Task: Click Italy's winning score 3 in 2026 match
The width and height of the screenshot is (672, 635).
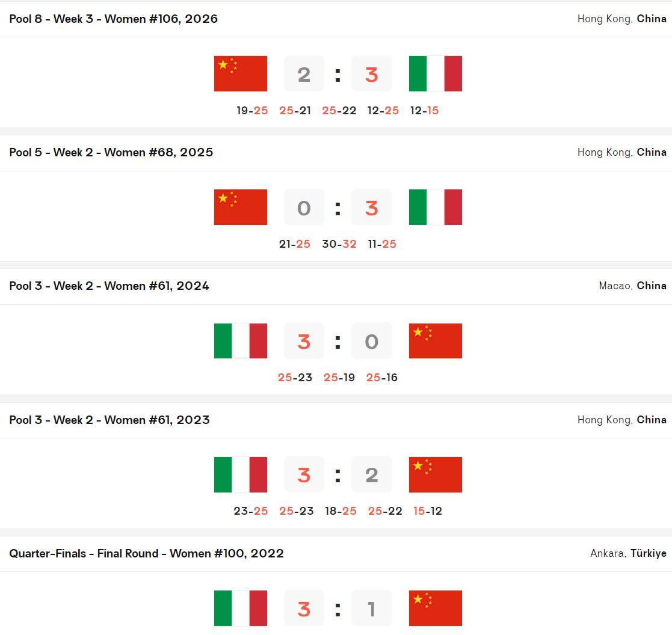Action: pyautogui.click(x=372, y=74)
